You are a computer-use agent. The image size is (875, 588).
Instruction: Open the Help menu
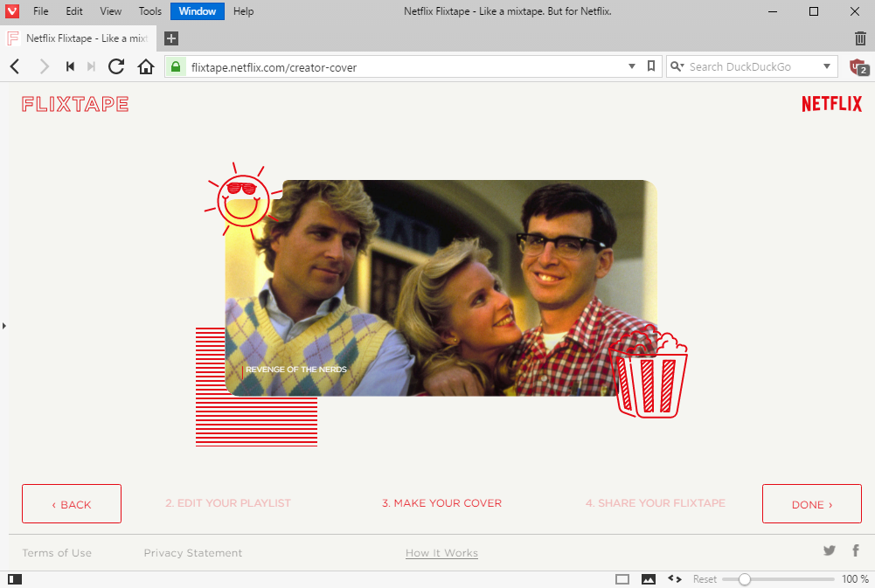[243, 11]
